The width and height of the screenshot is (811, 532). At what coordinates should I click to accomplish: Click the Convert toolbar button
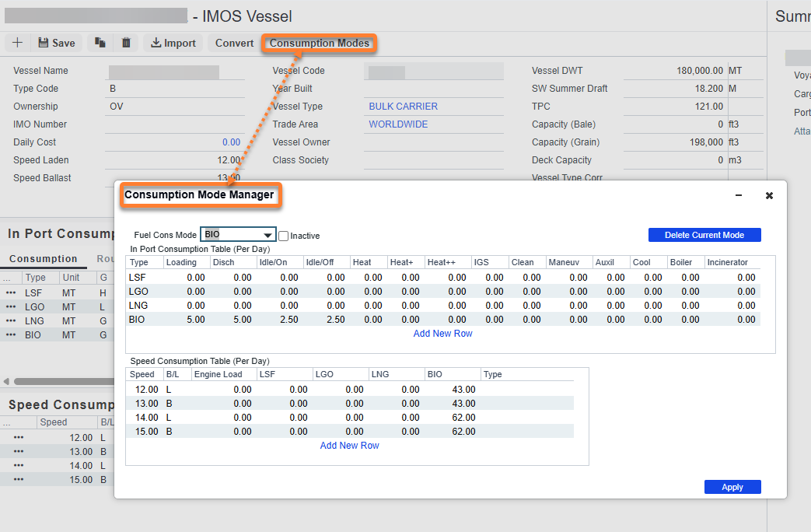234,43
